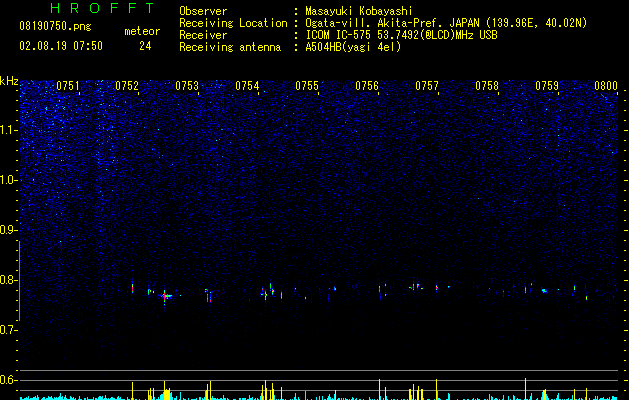Image resolution: width=629 pixels, height=400 pixels.
Task: Click the 0758 time axis label
Action: point(487,86)
